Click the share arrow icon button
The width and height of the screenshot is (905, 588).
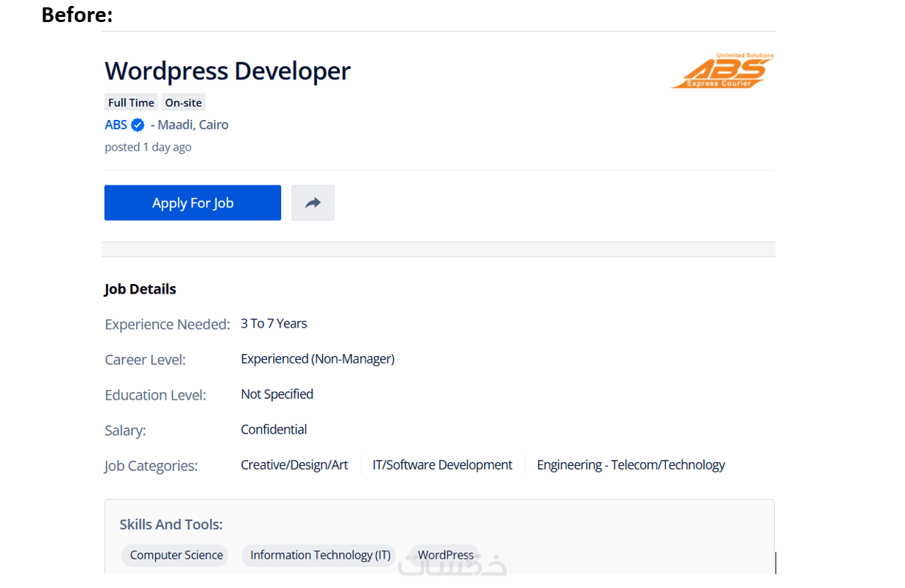point(313,202)
